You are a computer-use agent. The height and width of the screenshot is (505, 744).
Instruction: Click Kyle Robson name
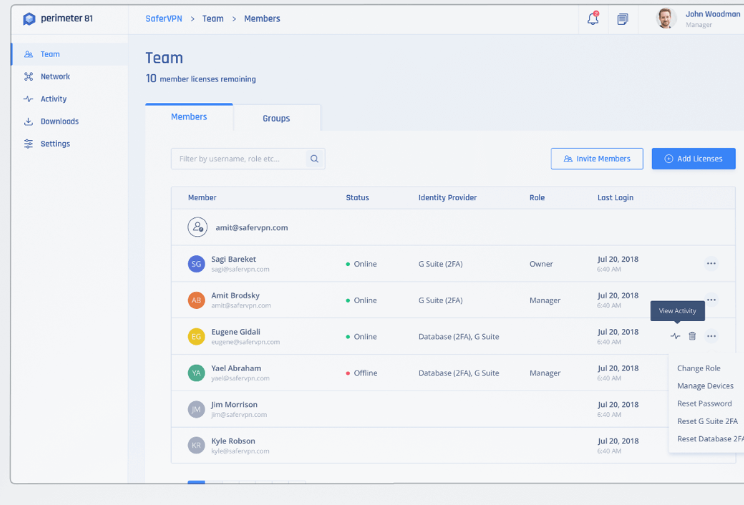pos(233,441)
